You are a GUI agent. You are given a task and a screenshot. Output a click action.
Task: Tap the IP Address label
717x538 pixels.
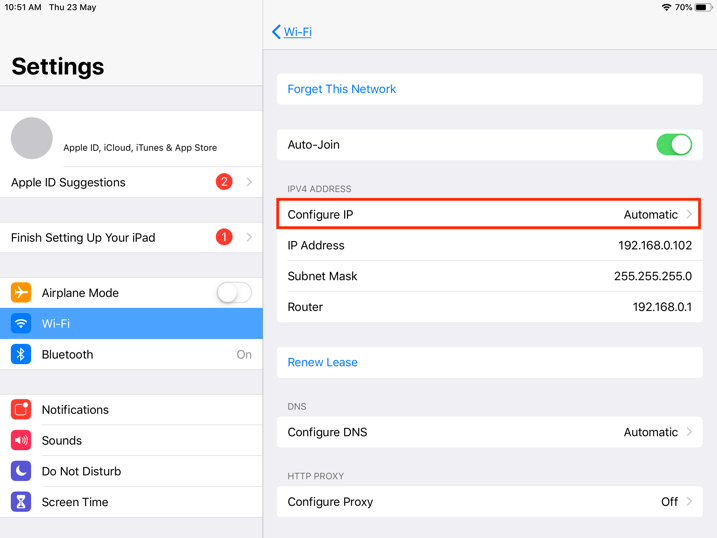click(316, 245)
